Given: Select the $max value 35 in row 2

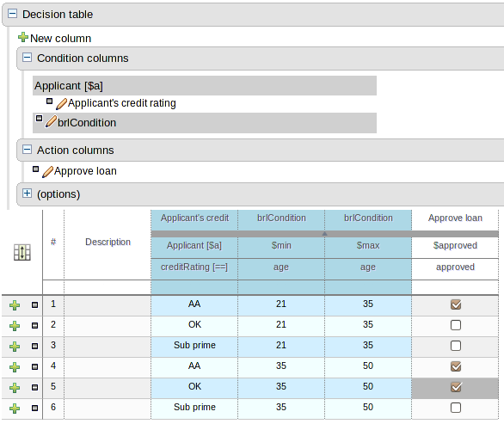Looking at the screenshot, I should click(368, 325).
